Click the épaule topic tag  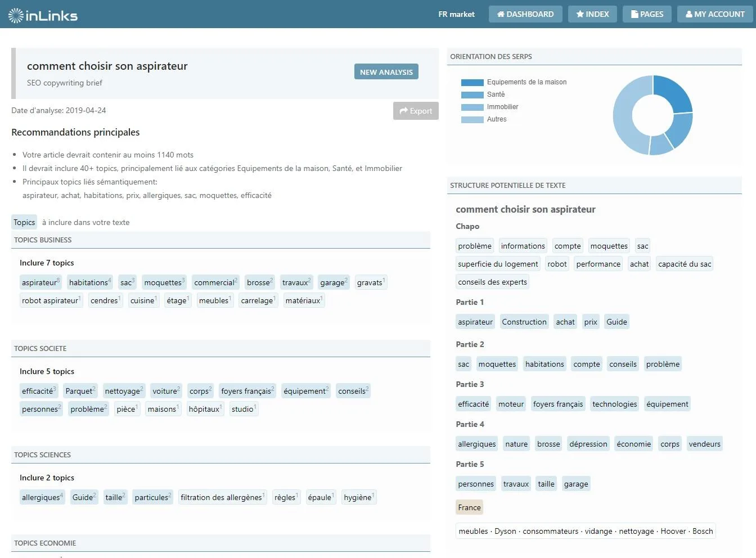(x=321, y=497)
